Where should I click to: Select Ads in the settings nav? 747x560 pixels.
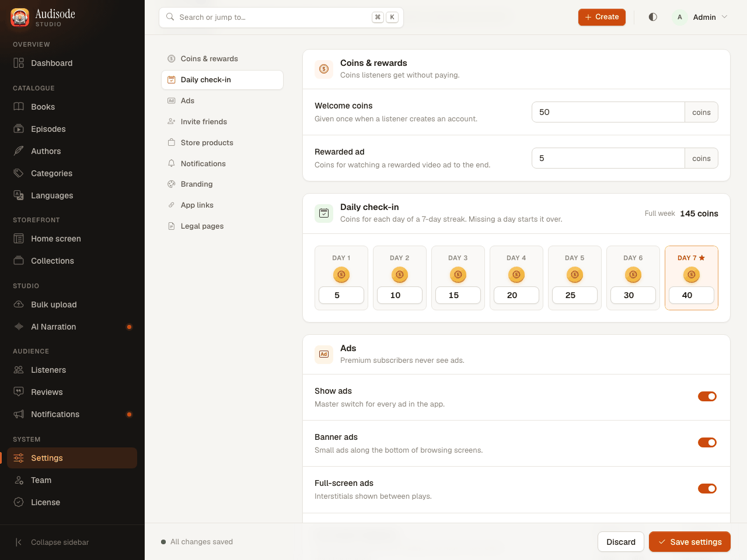[x=222, y=101]
